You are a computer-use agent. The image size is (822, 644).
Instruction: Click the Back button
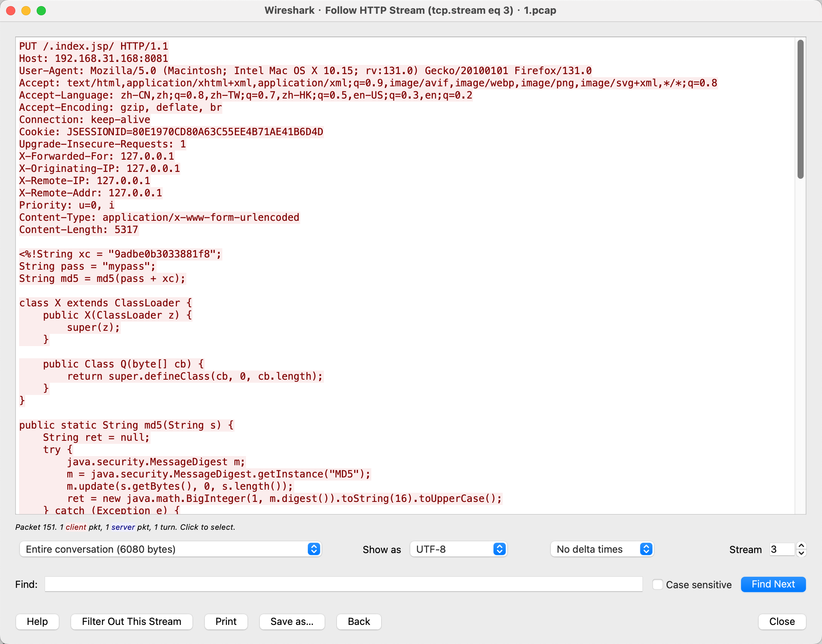[359, 621]
